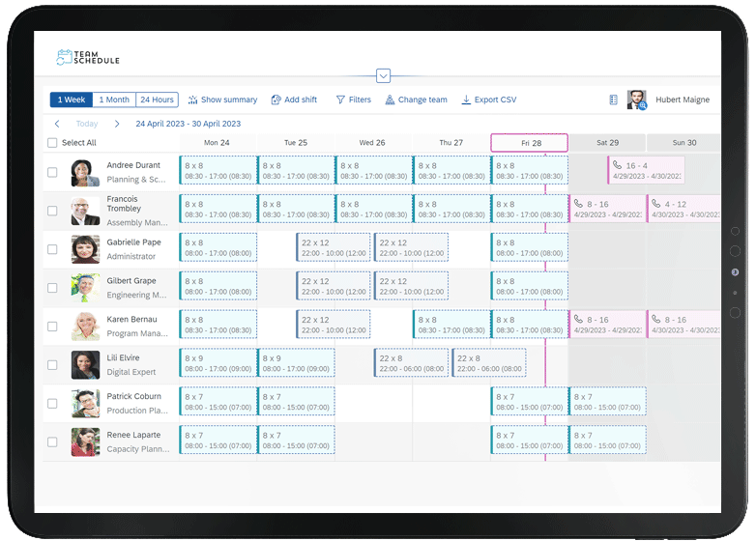
Task: Click Gilbert Grape's photo
Action: coord(85,288)
